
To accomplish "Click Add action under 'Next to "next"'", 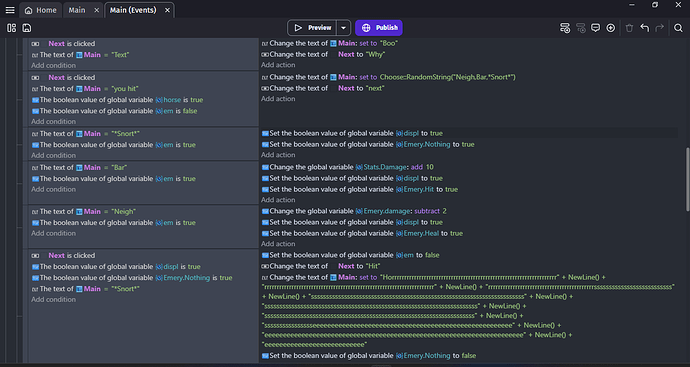I will click(278, 99).
